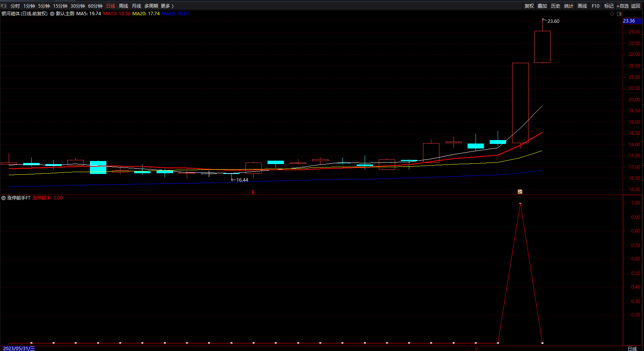Click the 默认主图 label
Screen dimensions: 644x351
click(x=65, y=14)
